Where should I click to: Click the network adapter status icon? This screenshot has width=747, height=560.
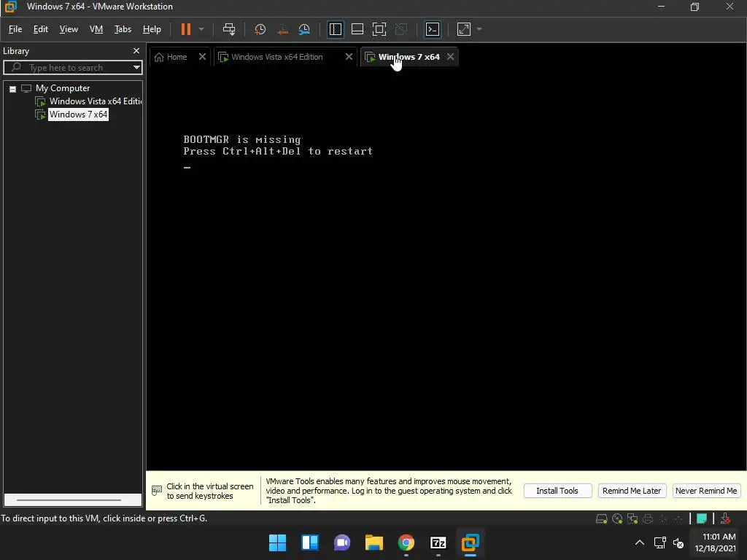click(632, 519)
